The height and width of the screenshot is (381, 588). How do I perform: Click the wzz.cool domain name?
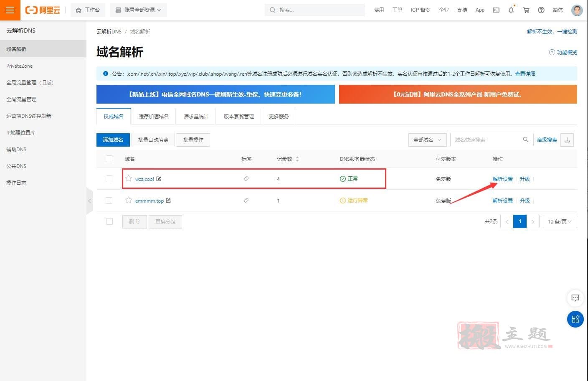click(144, 179)
